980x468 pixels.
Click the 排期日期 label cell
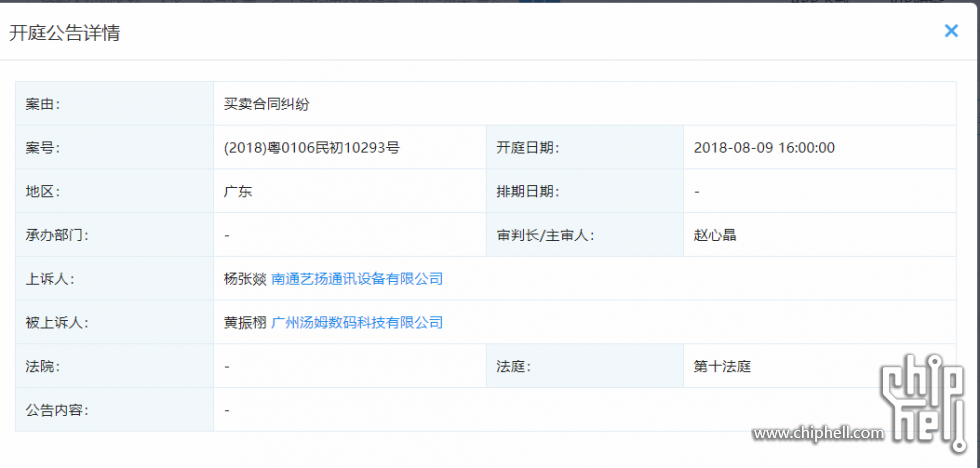pos(585,191)
